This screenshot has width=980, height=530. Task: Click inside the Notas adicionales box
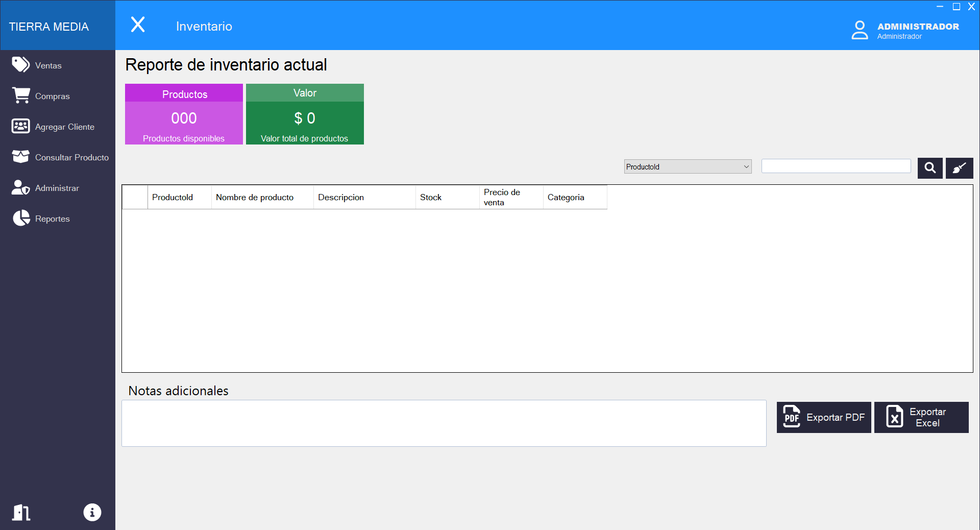pyautogui.click(x=444, y=423)
